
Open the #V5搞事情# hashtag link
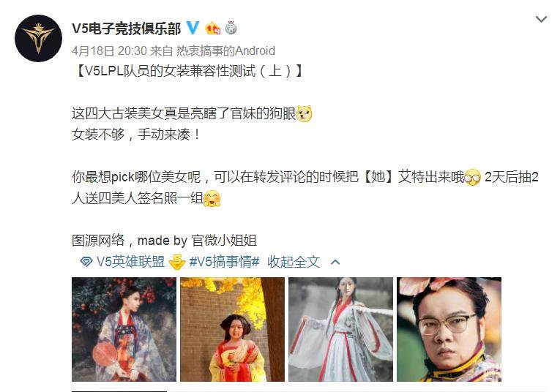click(x=224, y=262)
